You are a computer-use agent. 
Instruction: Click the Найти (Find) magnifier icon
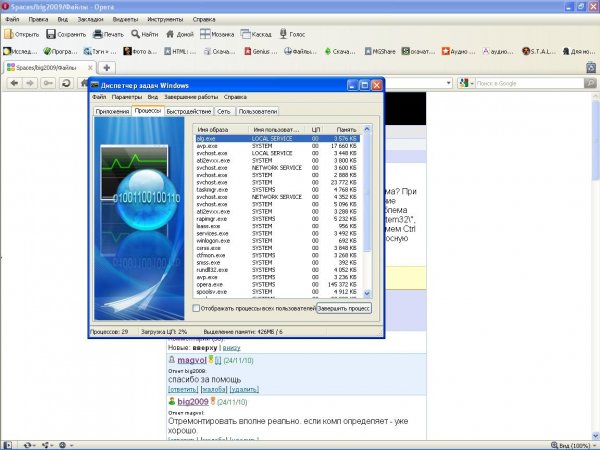[x=135, y=34]
